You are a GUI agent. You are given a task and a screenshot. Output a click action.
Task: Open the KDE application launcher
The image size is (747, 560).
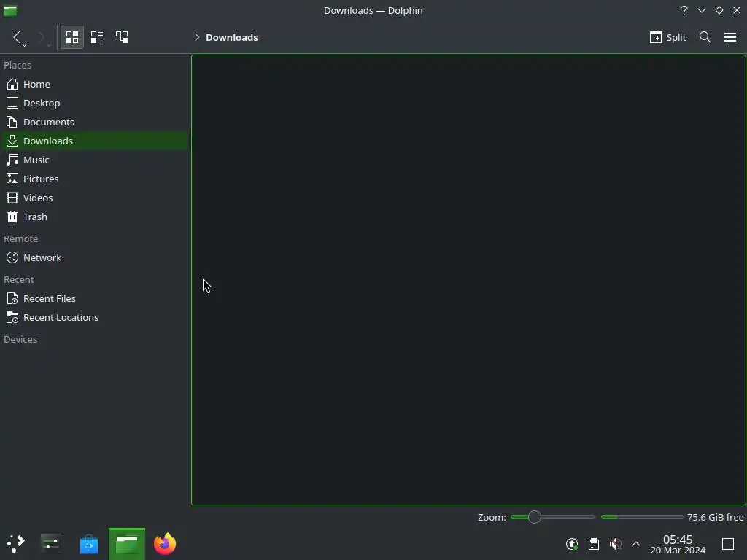16,544
